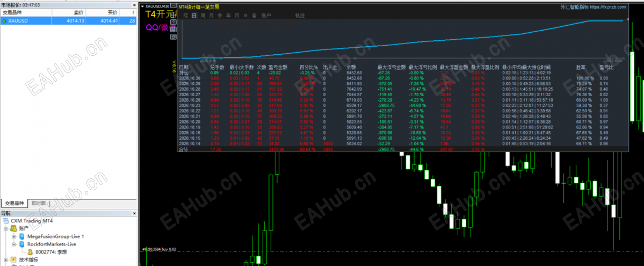This screenshot has width=644, height=266.
Task: Click the 2026.10.30 date row
Action: (x=190, y=78)
